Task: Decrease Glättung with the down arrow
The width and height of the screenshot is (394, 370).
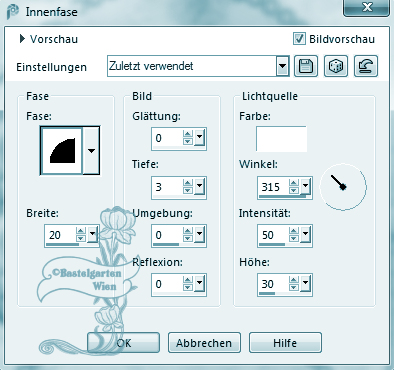Action: (x=188, y=142)
